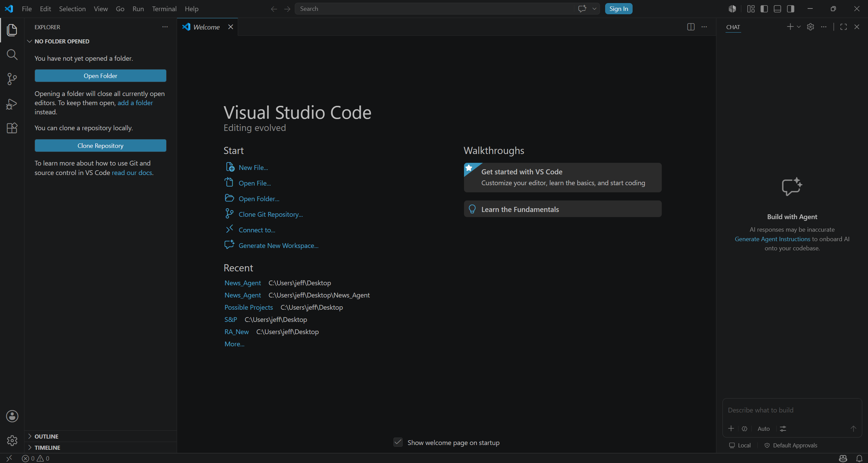Open recent Possible Projects folder
Image resolution: width=868 pixels, height=463 pixels.
pos(249,307)
